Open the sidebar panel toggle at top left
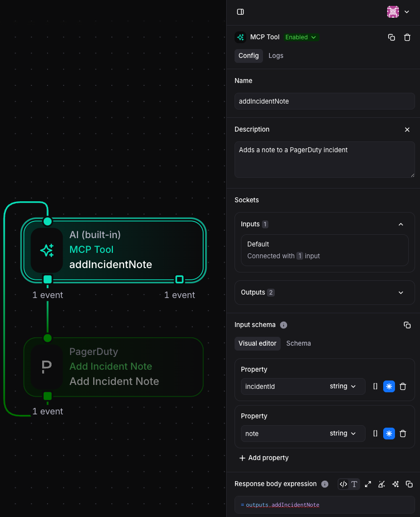The height and width of the screenshot is (517, 420). click(x=240, y=11)
